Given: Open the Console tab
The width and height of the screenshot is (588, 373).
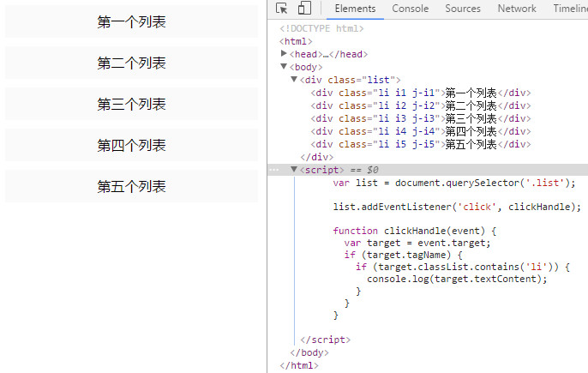Looking at the screenshot, I should coord(411,9).
